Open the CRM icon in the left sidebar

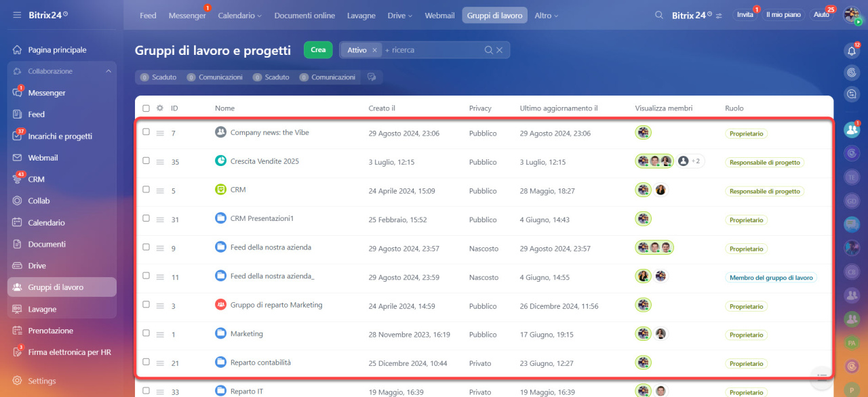click(x=17, y=180)
